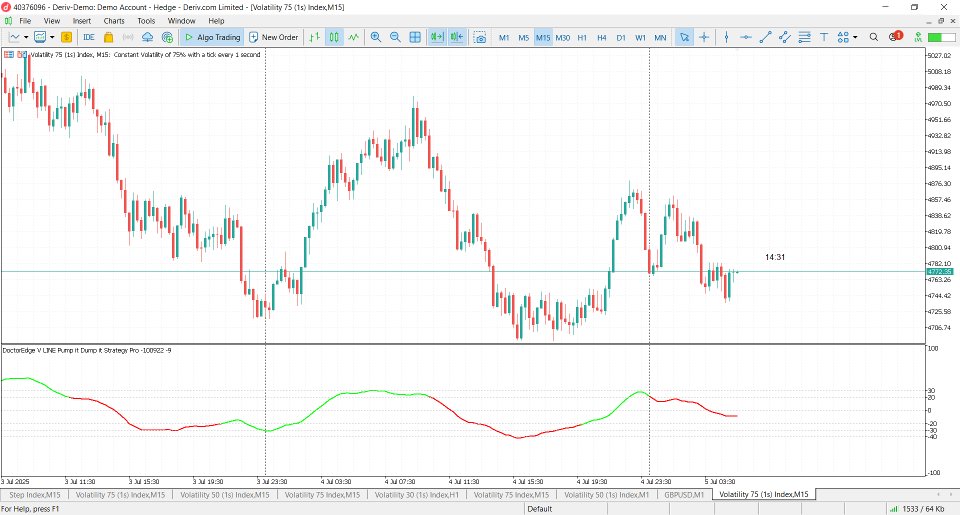This screenshot has width=960, height=515.
Task: Draw a vertical line tool
Action: (x=726, y=37)
